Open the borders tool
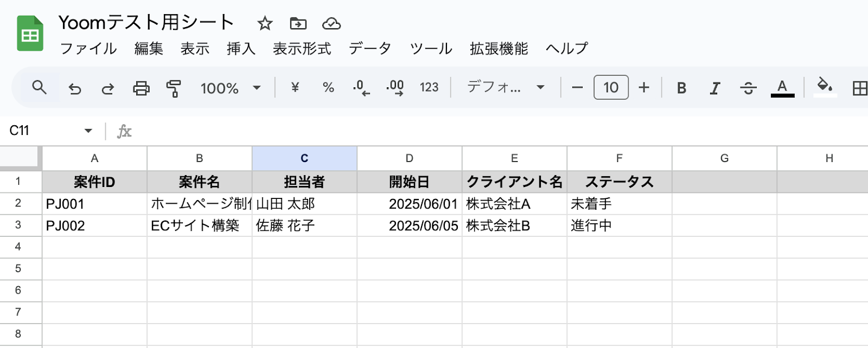 pyautogui.click(x=859, y=88)
